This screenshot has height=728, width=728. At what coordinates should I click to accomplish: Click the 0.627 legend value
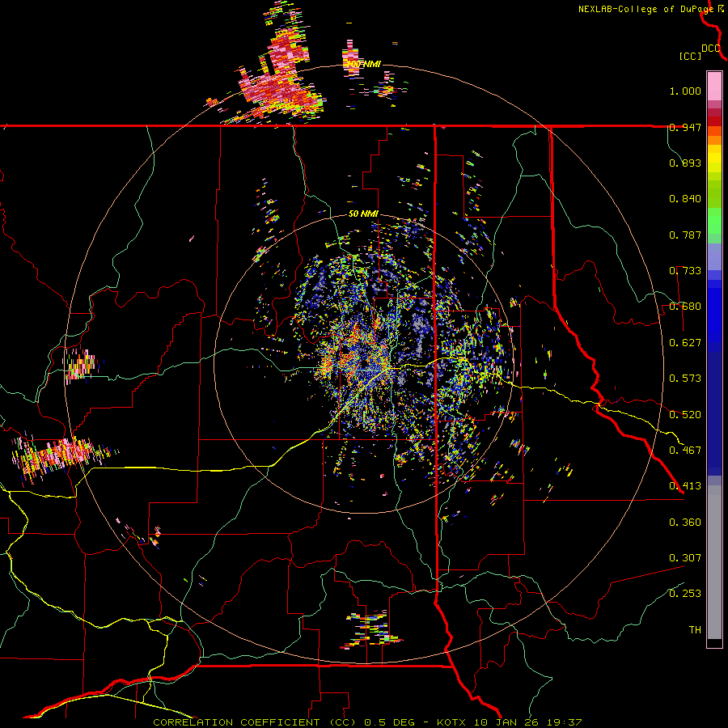click(685, 343)
